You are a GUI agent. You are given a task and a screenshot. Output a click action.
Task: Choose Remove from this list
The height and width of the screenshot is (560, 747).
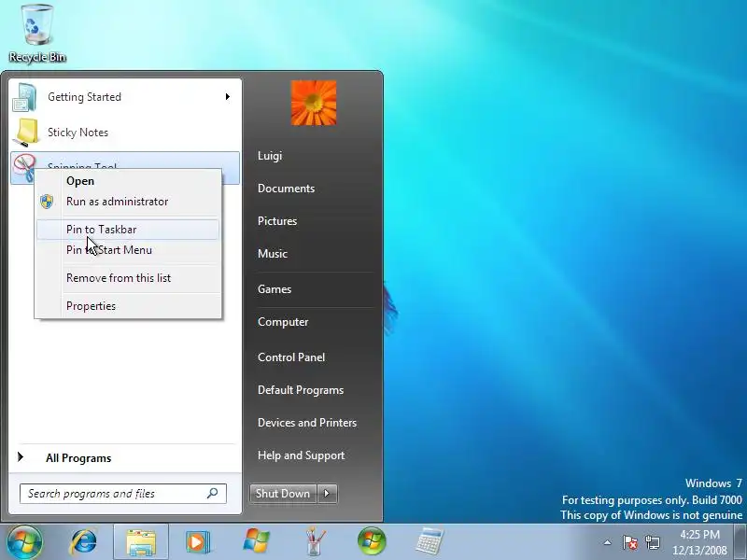(x=128, y=278)
